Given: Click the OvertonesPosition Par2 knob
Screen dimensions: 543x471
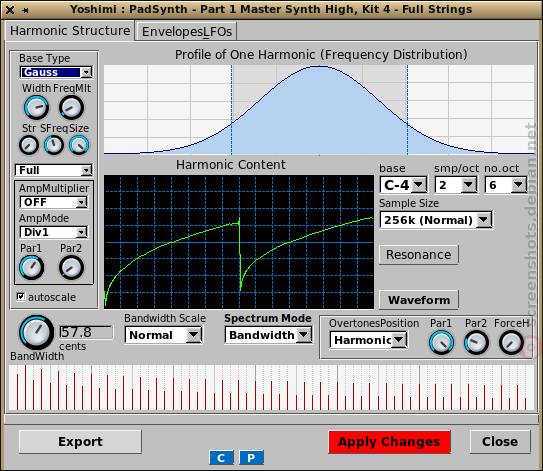Looking at the screenshot, I should click(476, 343).
